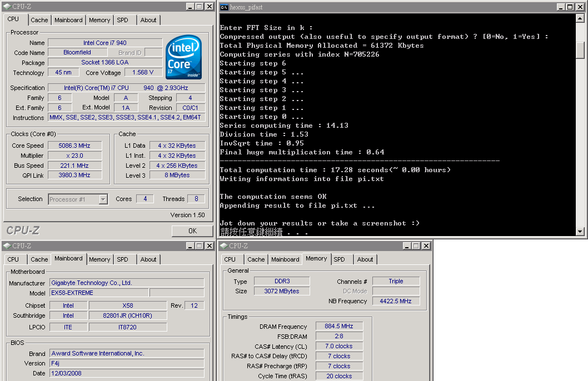This screenshot has width=588, height=381.
Task: Click Southbridge value 82801JR (ICH10R)
Action: (x=127, y=316)
